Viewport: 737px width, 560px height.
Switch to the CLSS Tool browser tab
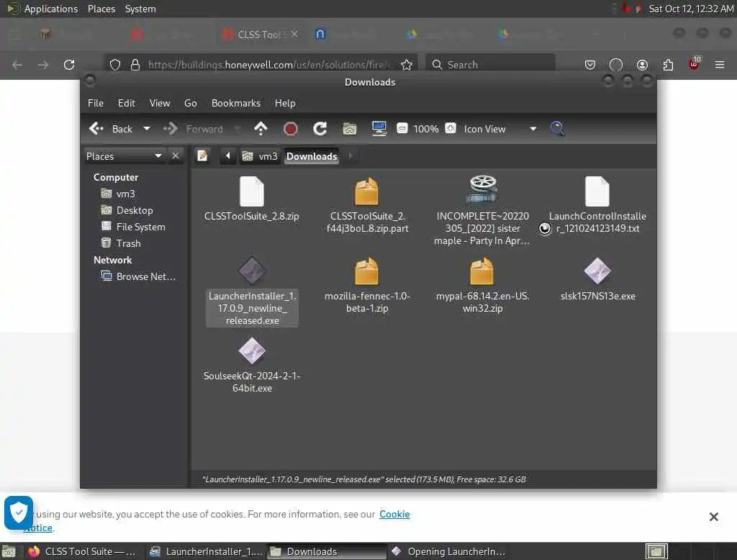click(259, 35)
